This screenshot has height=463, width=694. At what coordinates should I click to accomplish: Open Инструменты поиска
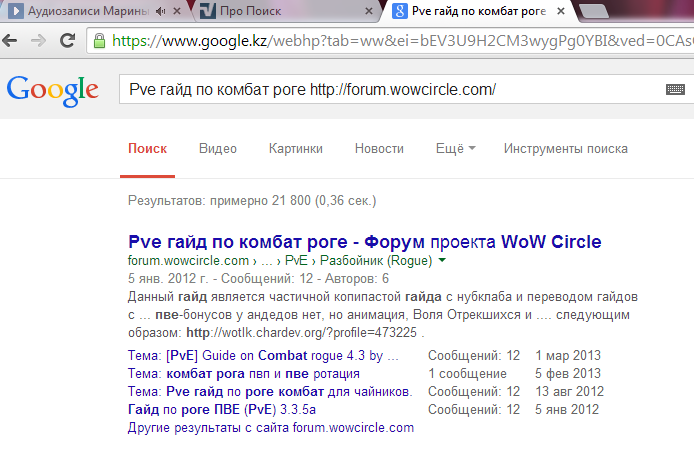click(x=566, y=149)
